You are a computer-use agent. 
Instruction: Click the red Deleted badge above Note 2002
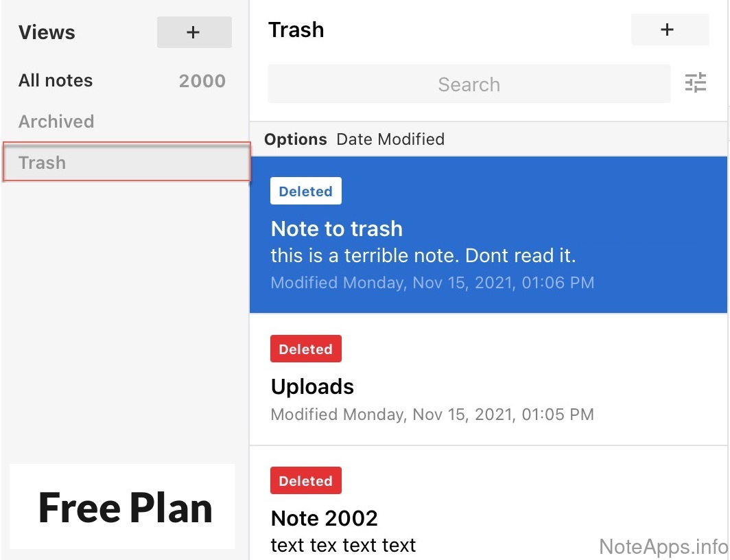point(305,481)
